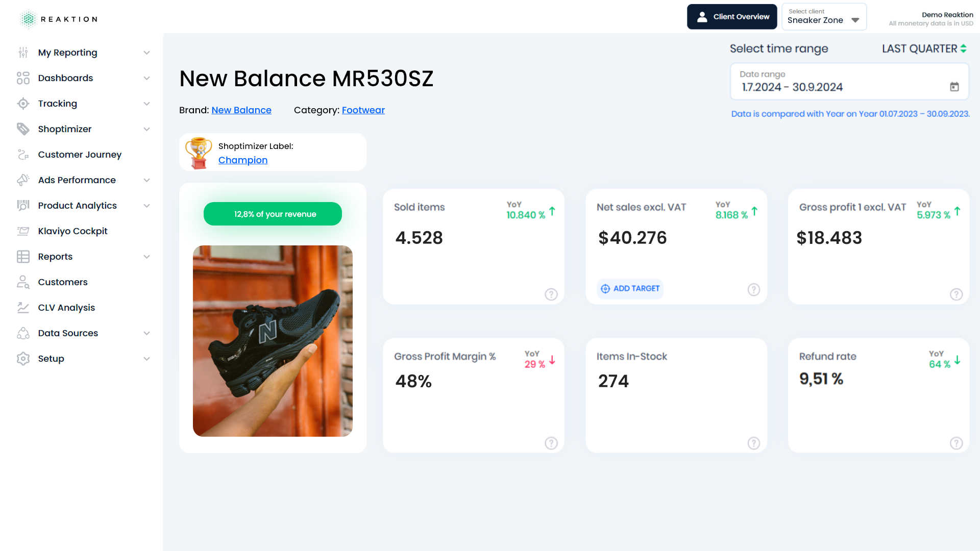Open the Shoptimizer menu item

coord(65,129)
